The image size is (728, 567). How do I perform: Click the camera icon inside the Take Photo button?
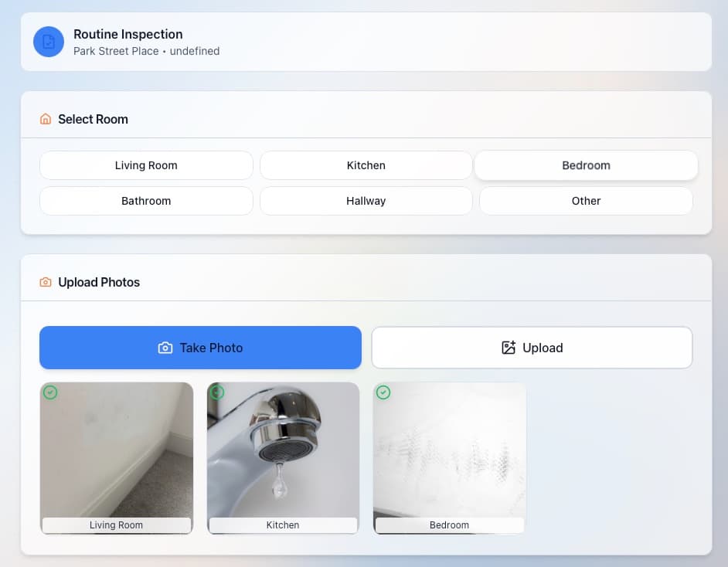pyautogui.click(x=165, y=348)
